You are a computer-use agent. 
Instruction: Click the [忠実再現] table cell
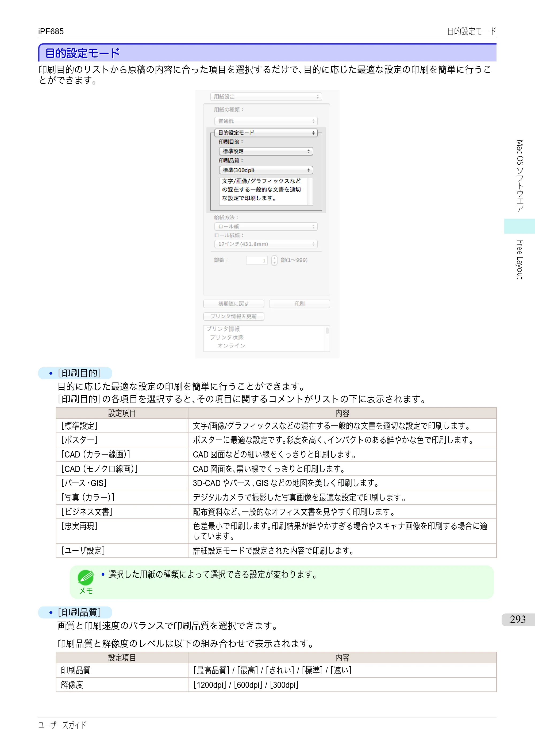point(122,531)
